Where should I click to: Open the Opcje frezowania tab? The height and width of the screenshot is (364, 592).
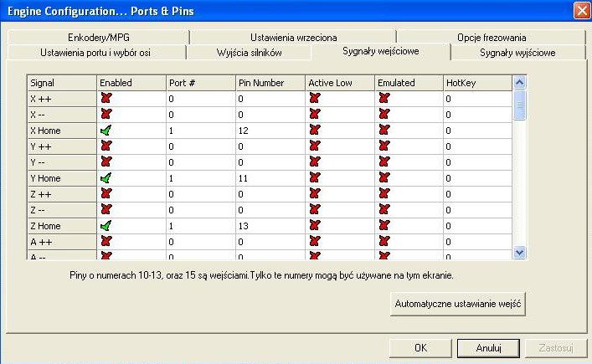click(492, 38)
